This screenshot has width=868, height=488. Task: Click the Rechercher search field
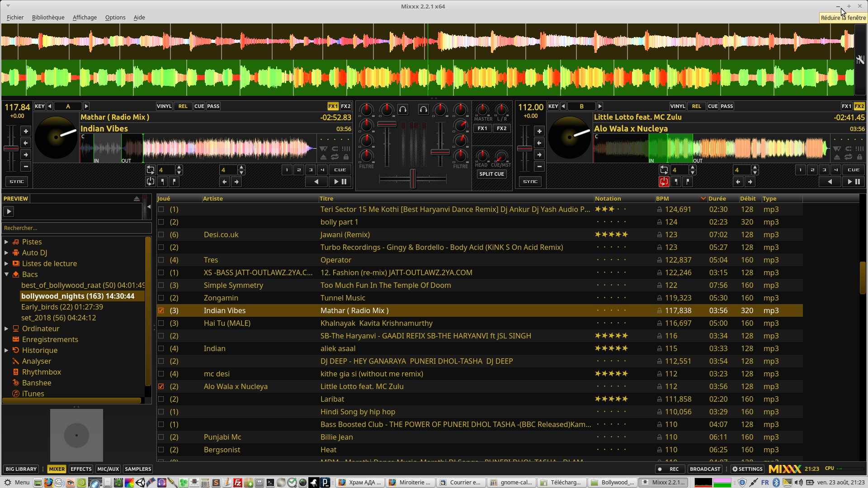click(76, 228)
